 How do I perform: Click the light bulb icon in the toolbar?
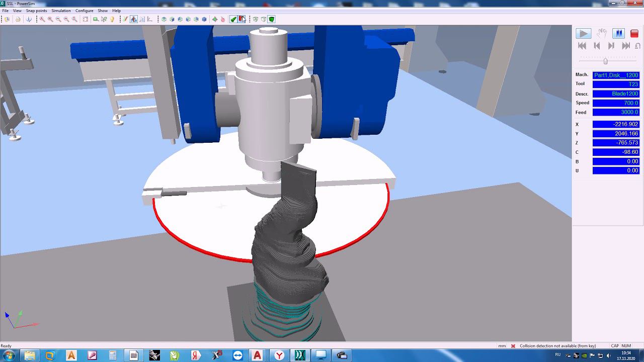112,19
